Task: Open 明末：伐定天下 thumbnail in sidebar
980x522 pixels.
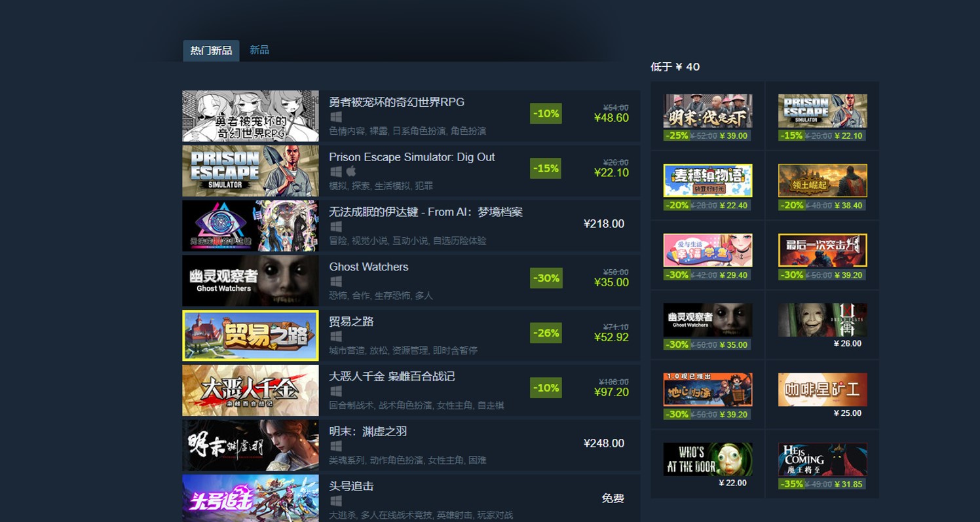Action: point(707,111)
